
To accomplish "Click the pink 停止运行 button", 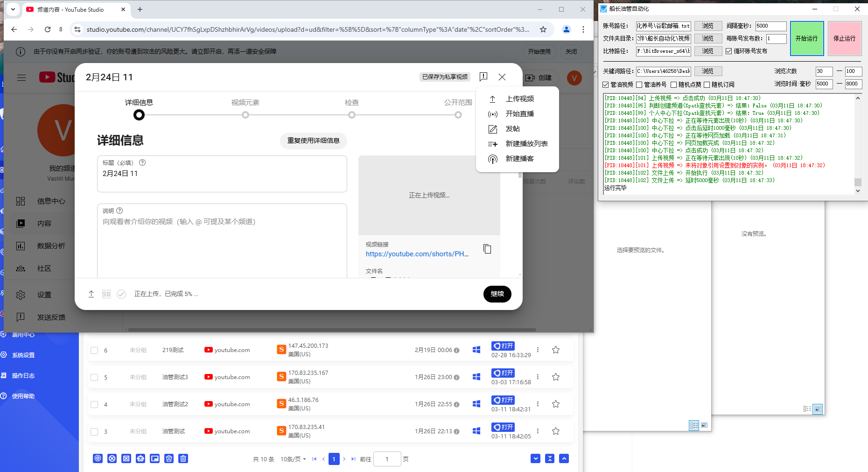I will [845, 38].
